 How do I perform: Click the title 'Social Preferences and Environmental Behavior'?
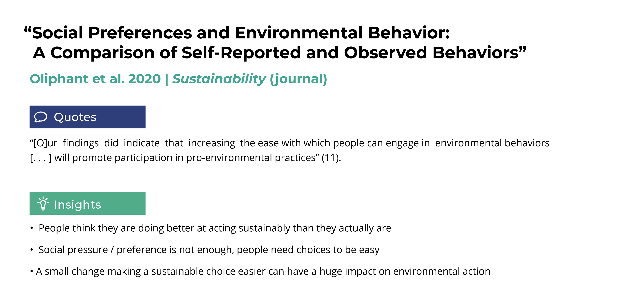[x=237, y=33]
